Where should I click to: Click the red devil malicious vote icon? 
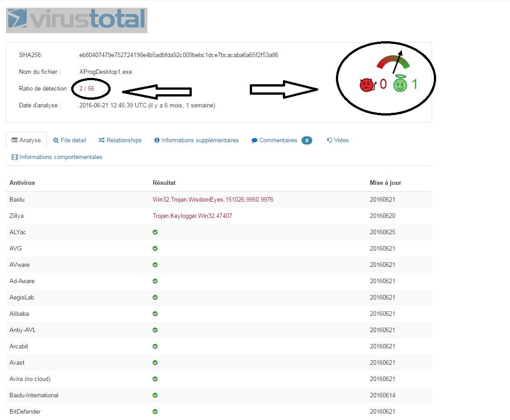tap(368, 85)
